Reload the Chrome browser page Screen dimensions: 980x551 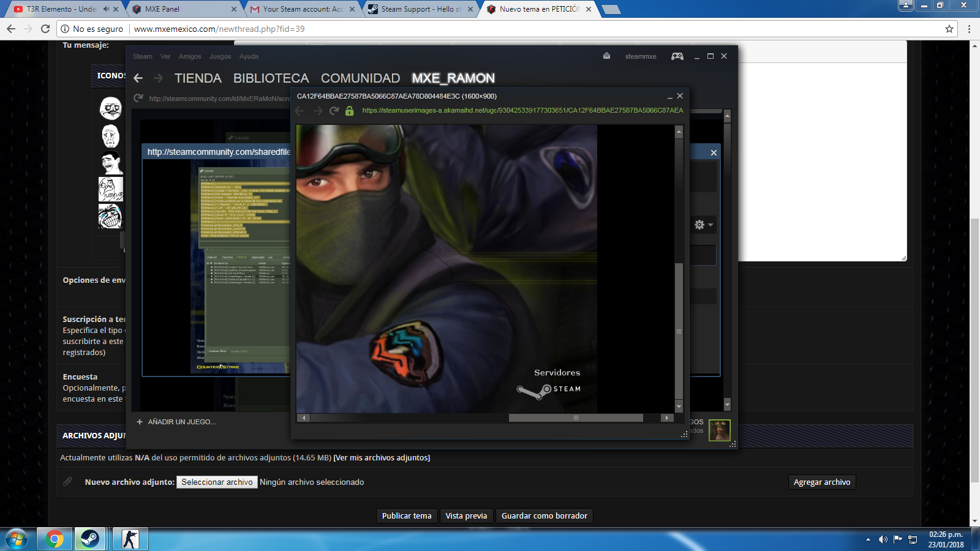coord(45,29)
